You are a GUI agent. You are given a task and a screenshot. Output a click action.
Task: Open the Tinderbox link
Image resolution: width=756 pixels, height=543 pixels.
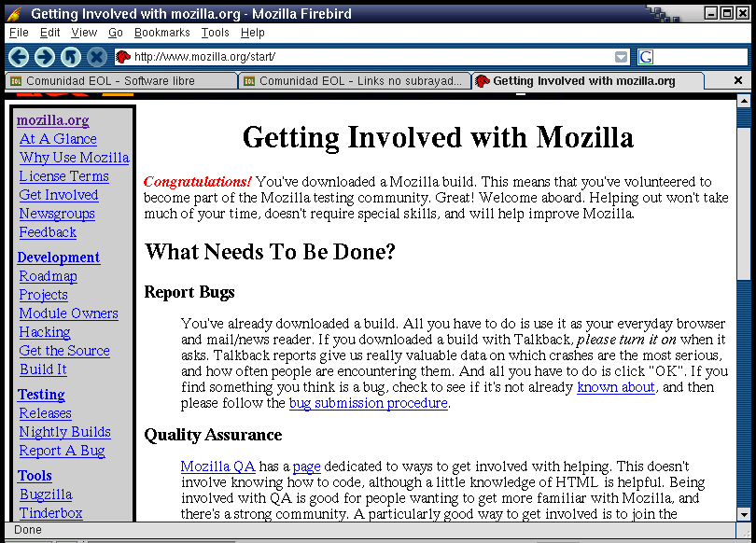[50, 513]
